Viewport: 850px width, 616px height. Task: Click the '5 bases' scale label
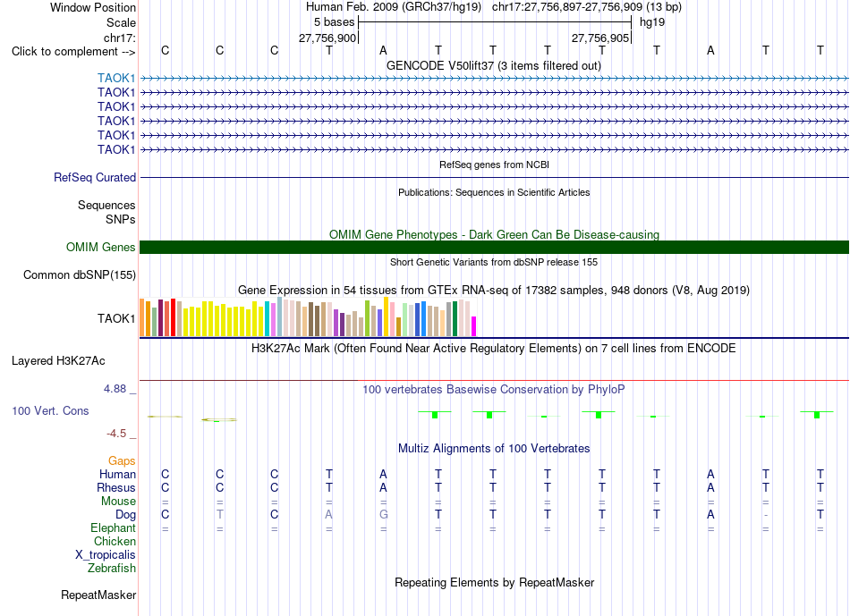[x=334, y=22]
